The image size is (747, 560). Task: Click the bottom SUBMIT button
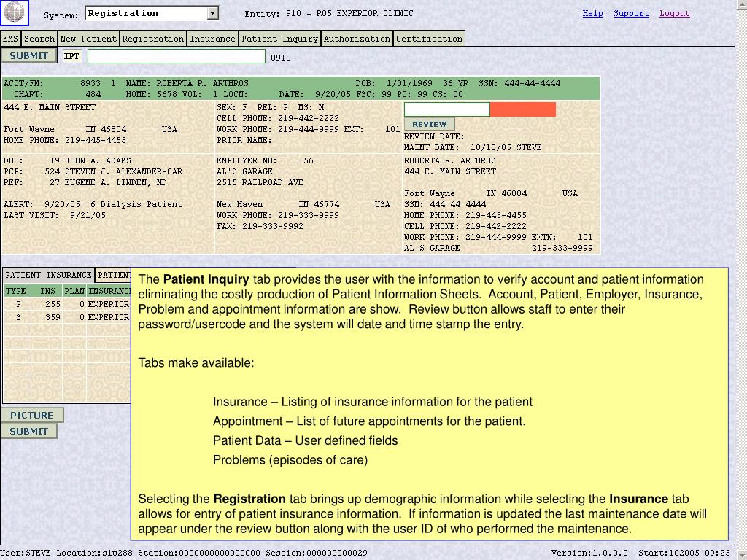(29, 431)
